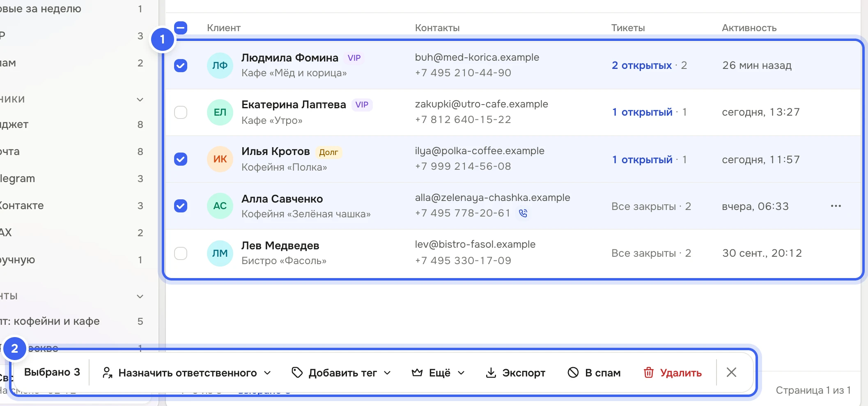Click email lev@bistro-fasol.example
The height and width of the screenshot is (406, 868).
pyautogui.click(x=475, y=244)
